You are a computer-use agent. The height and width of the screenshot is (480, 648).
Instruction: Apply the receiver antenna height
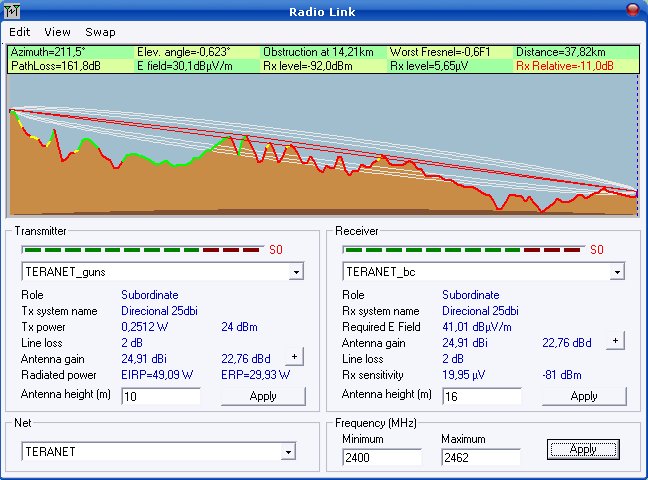(583, 396)
